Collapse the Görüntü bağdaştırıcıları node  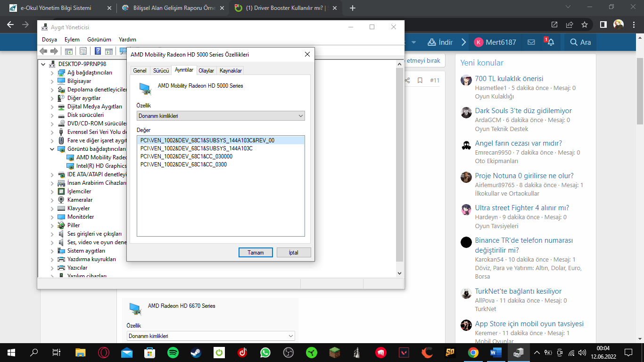pyautogui.click(x=52, y=149)
